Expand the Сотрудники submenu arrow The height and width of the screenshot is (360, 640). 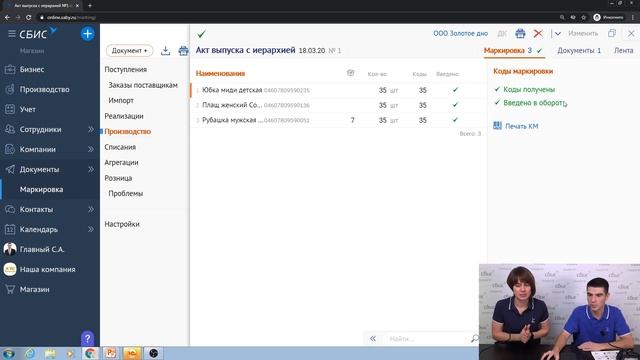tap(91, 129)
